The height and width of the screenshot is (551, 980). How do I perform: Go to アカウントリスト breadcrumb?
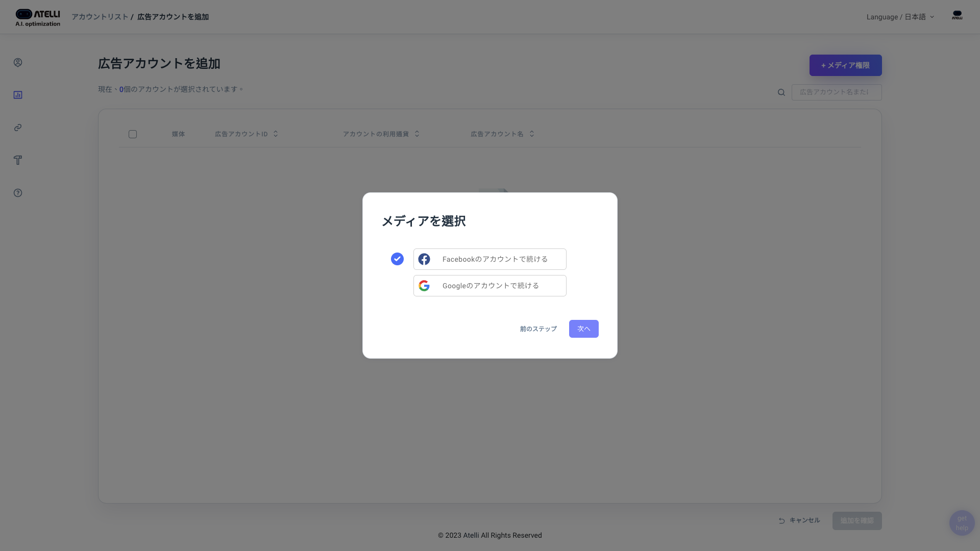[100, 17]
